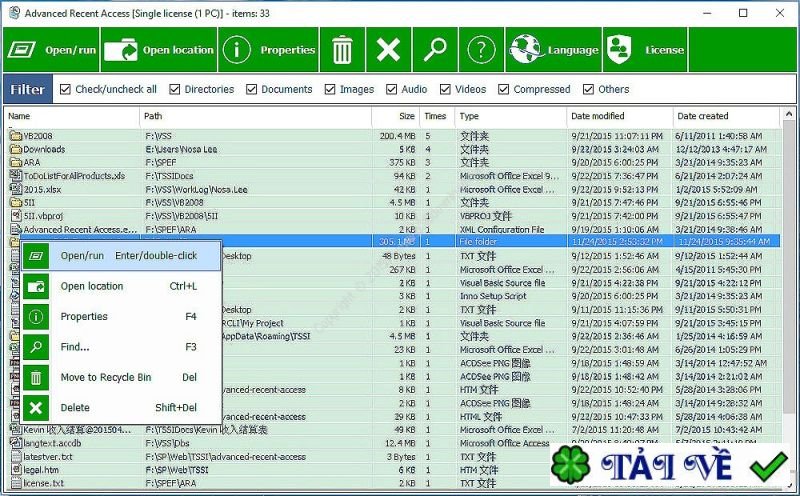The width and height of the screenshot is (800, 496).
Task: Click the VBPROJ type cell
Action: [485, 216]
